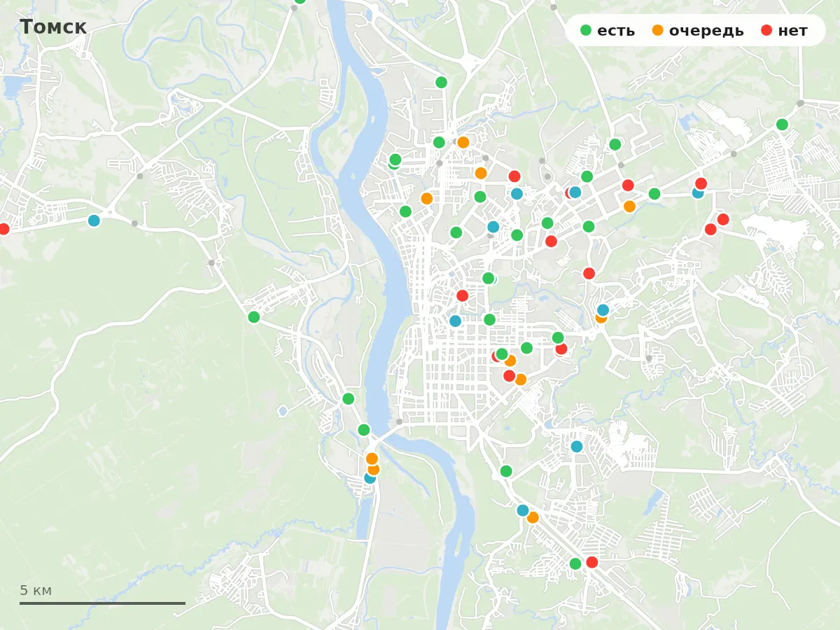Select the southernmost orange marker, touching a blue marker
Image resolution: width=840 pixels, height=630 pixels.
pos(533,517)
